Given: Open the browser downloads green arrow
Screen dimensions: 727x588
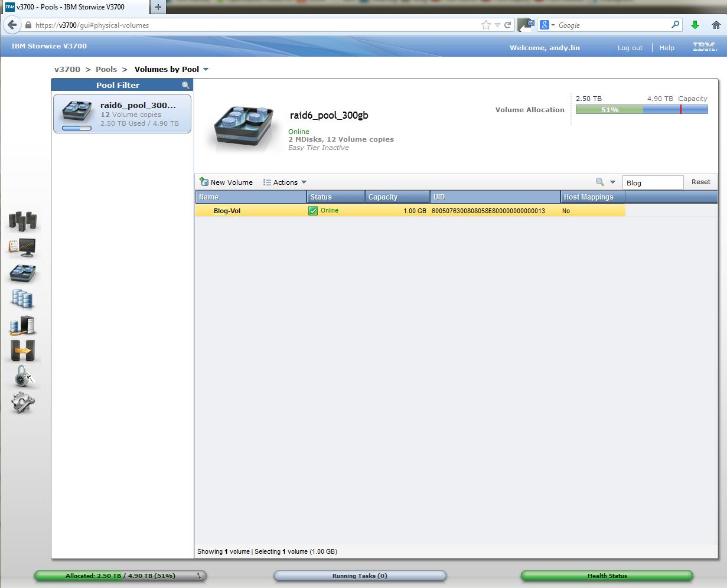Looking at the screenshot, I should point(695,25).
